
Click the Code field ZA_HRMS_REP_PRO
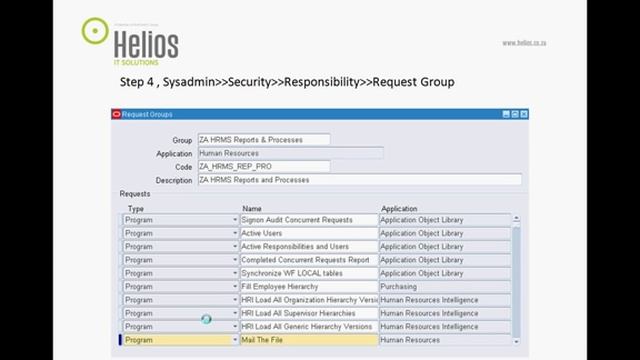[x=264, y=167]
